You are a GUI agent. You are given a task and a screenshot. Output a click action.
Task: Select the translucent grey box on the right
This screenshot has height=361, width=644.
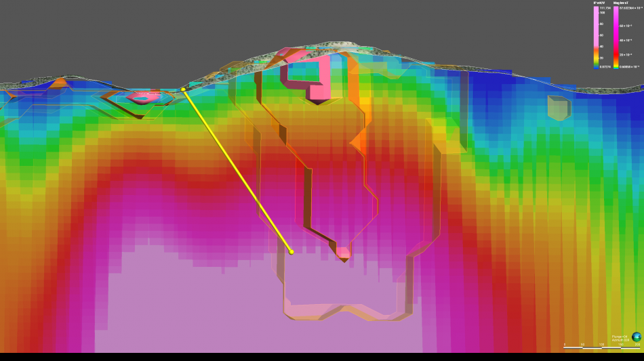[559, 108]
